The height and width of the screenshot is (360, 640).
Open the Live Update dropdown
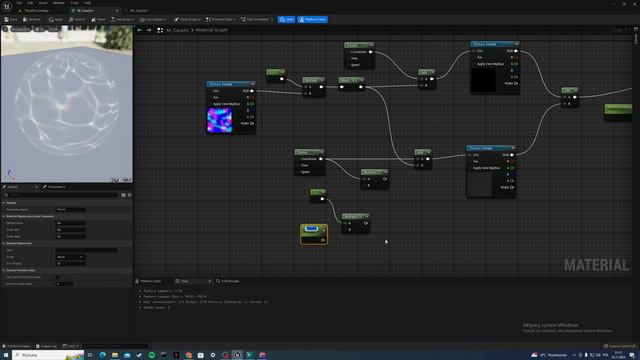click(153, 20)
